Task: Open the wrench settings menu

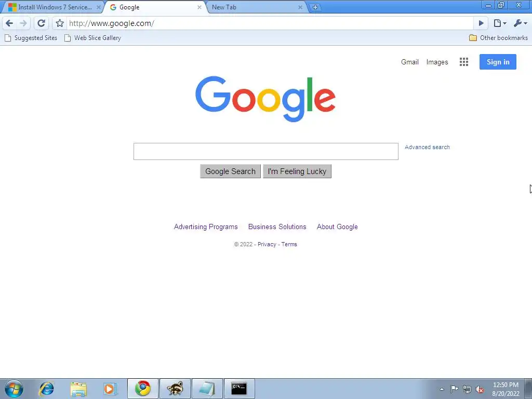Action: coord(520,23)
